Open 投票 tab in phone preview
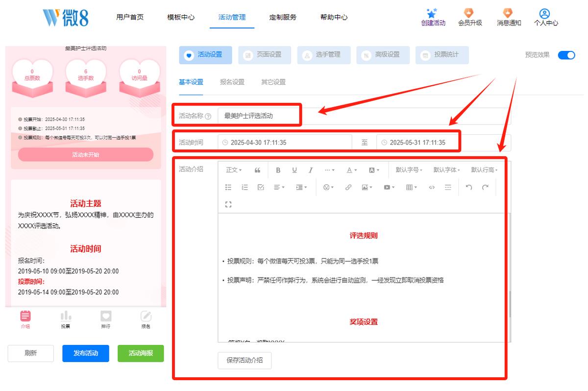Viewport: 588px width, 391px height. click(x=66, y=319)
